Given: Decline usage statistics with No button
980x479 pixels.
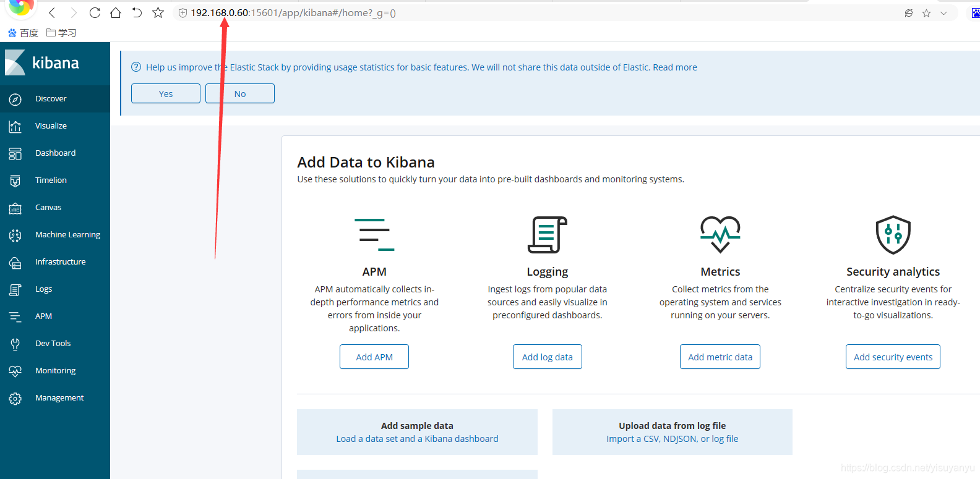Looking at the screenshot, I should pos(240,93).
